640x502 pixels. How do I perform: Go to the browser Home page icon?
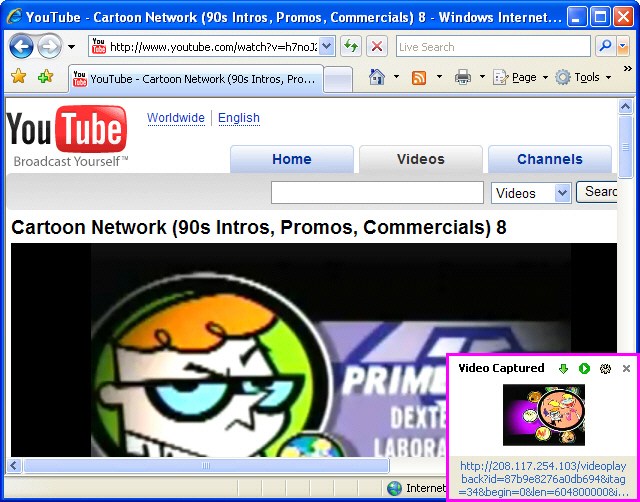(377, 77)
